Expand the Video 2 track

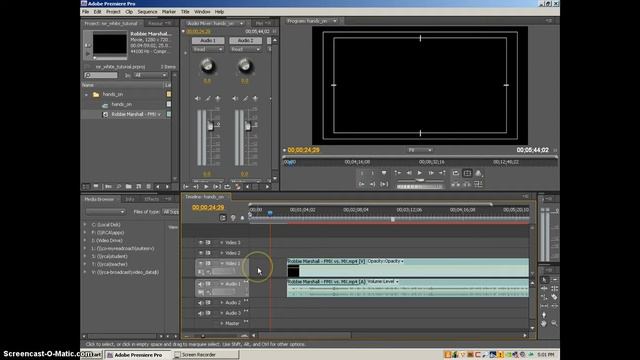[x=222, y=253]
